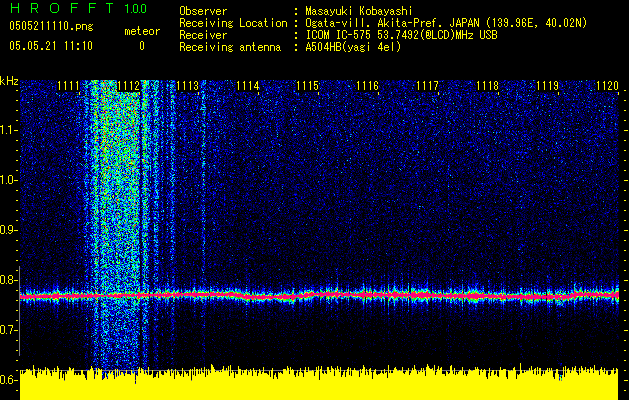Click the kHz axis unit label
The width and height of the screenshot is (629, 400).
pyautogui.click(x=9, y=81)
